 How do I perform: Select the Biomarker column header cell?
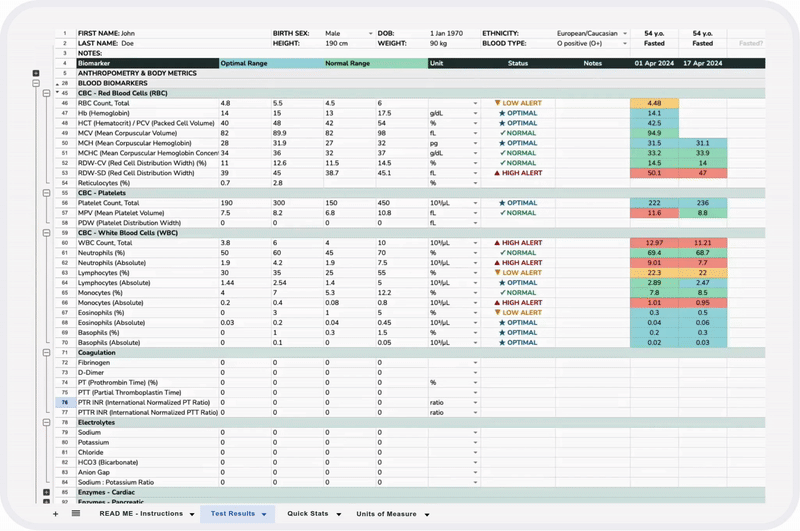[x=147, y=63]
